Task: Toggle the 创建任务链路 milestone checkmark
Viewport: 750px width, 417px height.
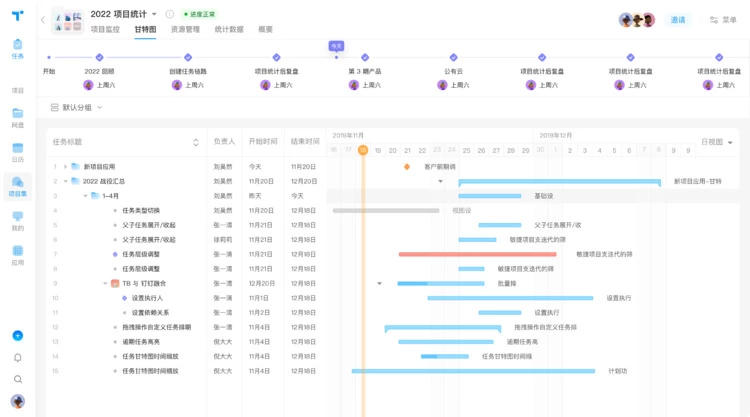Action: pyautogui.click(x=188, y=58)
